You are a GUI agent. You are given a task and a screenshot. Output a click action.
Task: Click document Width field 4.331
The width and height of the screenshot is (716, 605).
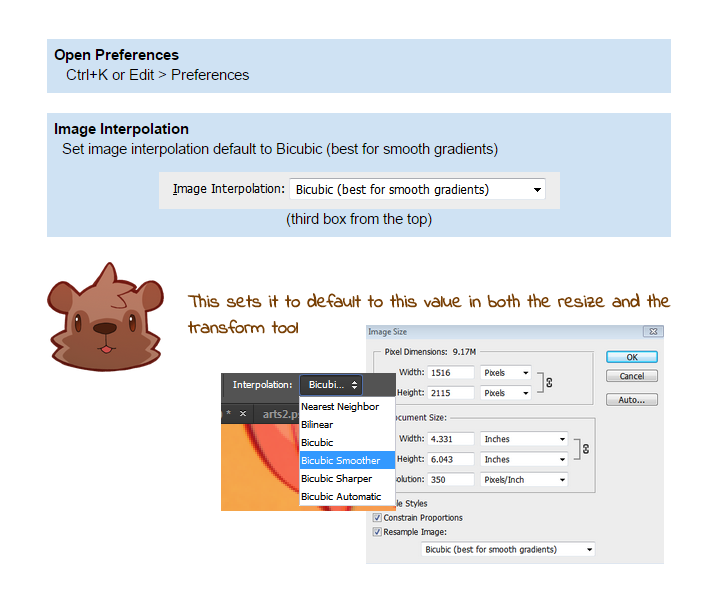click(x=451, y=439)
